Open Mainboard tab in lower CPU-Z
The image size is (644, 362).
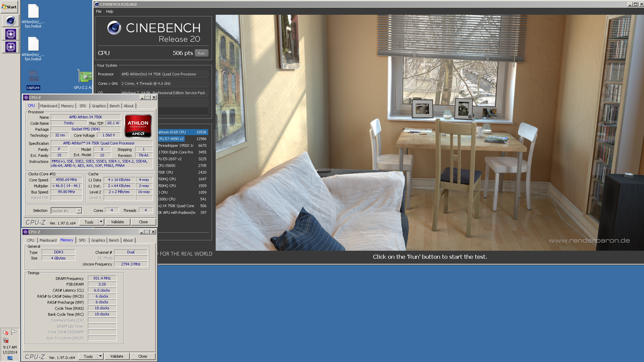coord(48,240)
